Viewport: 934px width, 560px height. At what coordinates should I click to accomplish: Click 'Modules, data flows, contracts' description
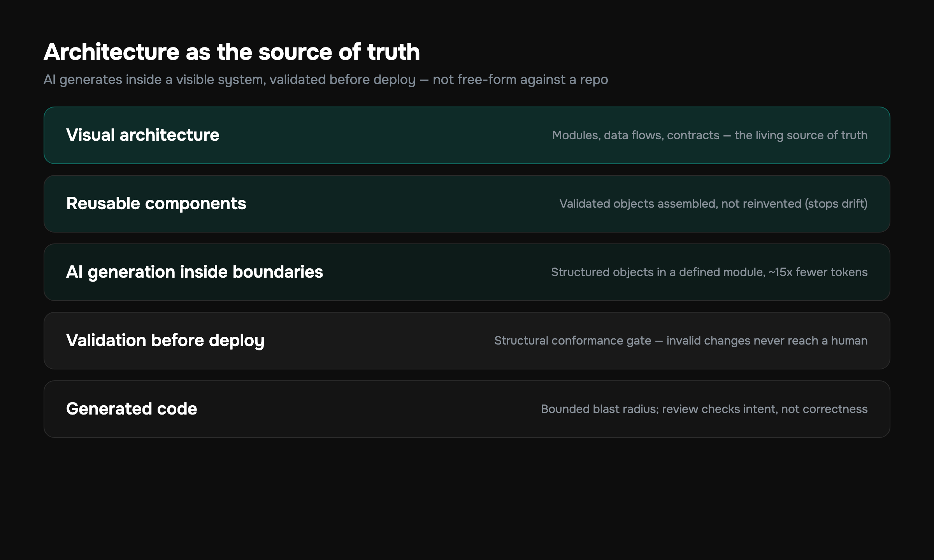coord(710,135)
